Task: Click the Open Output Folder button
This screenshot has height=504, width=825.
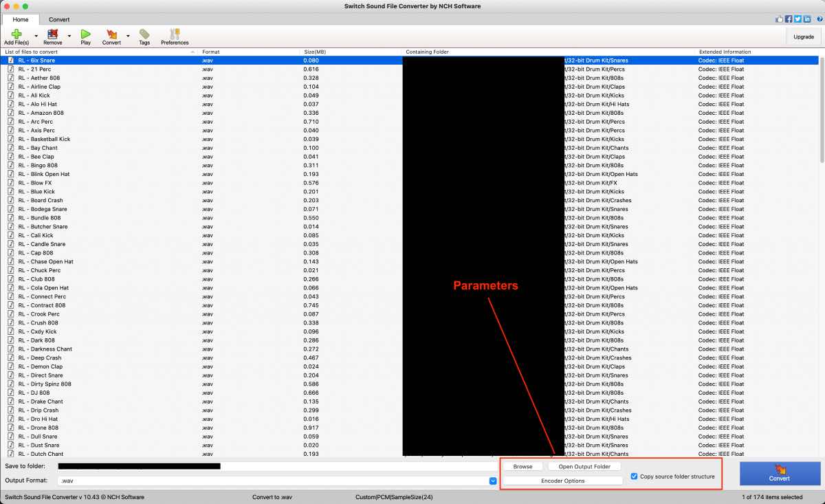Action: point(584,466)
